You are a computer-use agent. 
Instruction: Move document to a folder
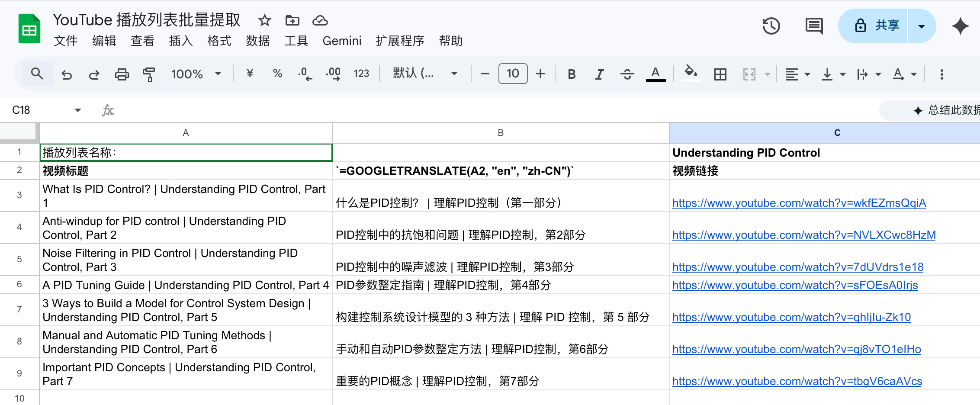[292, 20]
